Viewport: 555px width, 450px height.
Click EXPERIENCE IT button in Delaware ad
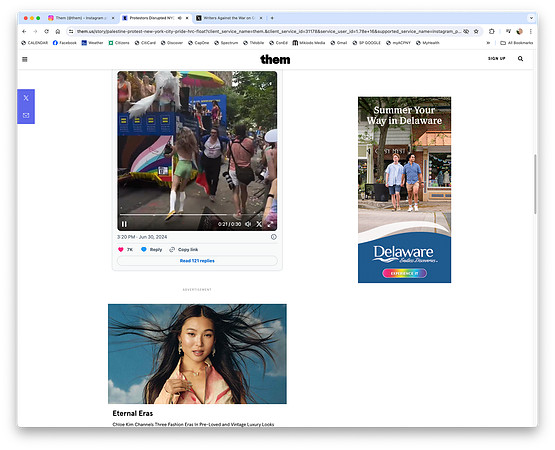point(404,273)
